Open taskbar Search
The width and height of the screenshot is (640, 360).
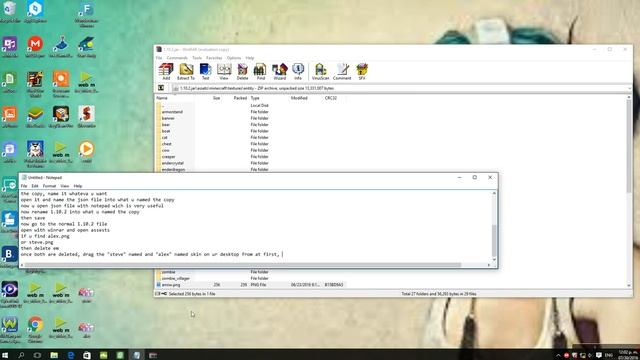[21, 355]
